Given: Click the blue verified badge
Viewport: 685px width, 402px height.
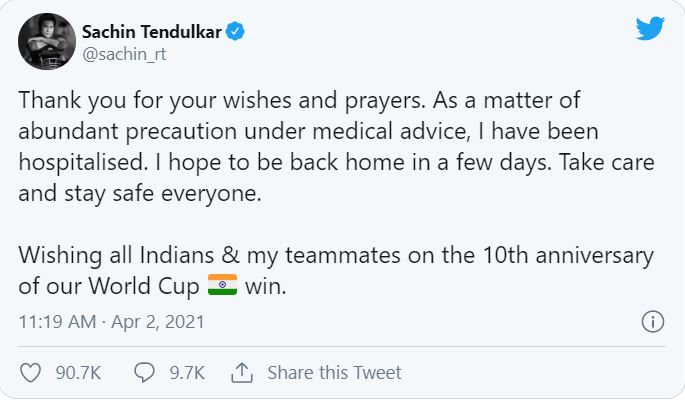Looking at the screenshot, I should pos(235,31).
